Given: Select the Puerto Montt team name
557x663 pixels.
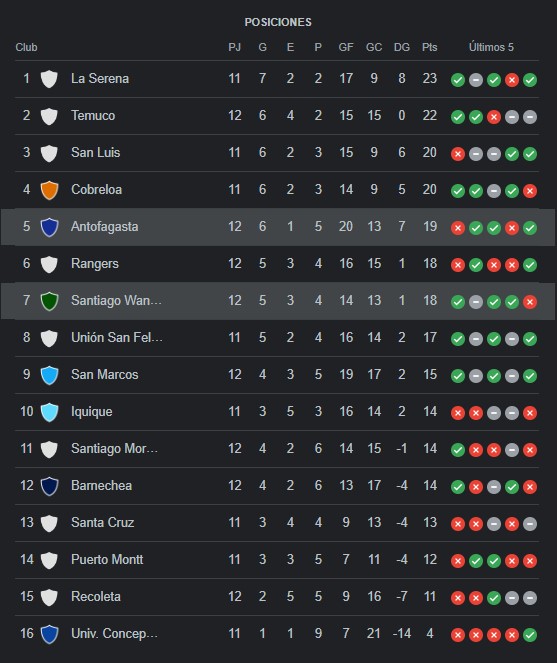Looking at the screenshot, I should (107, 559).
